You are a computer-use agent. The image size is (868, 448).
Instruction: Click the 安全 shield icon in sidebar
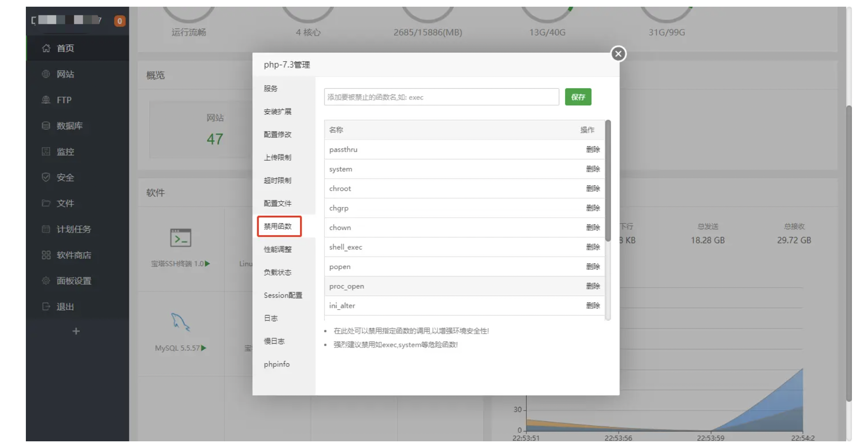(46, 177)
